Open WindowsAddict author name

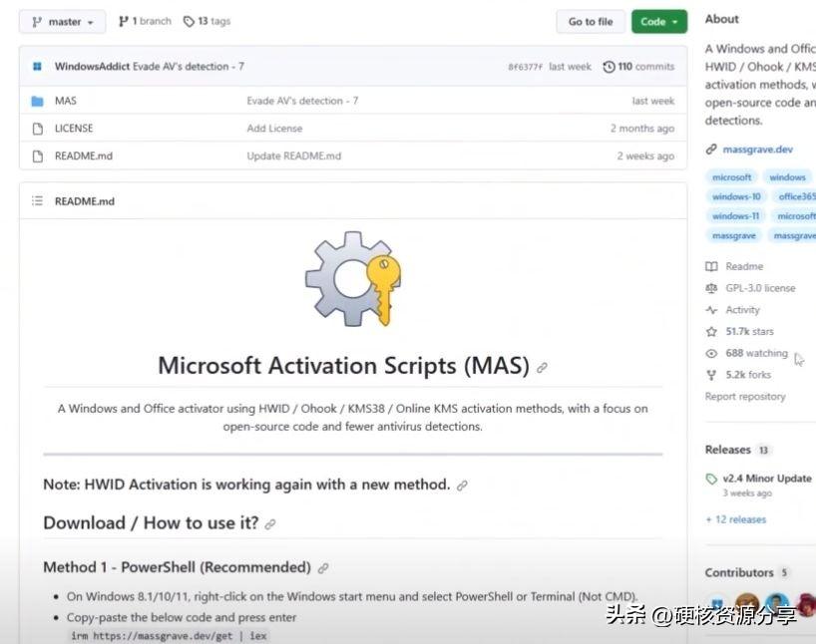92,67
